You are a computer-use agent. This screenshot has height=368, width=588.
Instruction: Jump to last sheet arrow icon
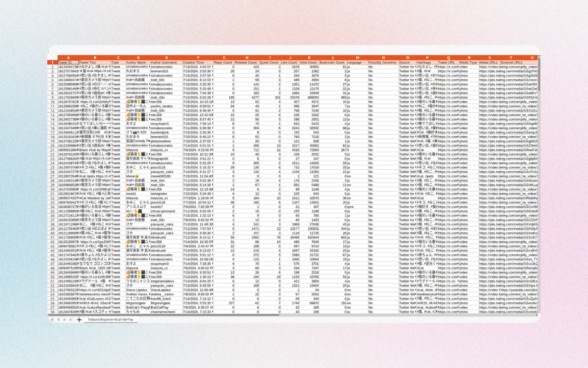pyautogui.click(x=71, y=319)
